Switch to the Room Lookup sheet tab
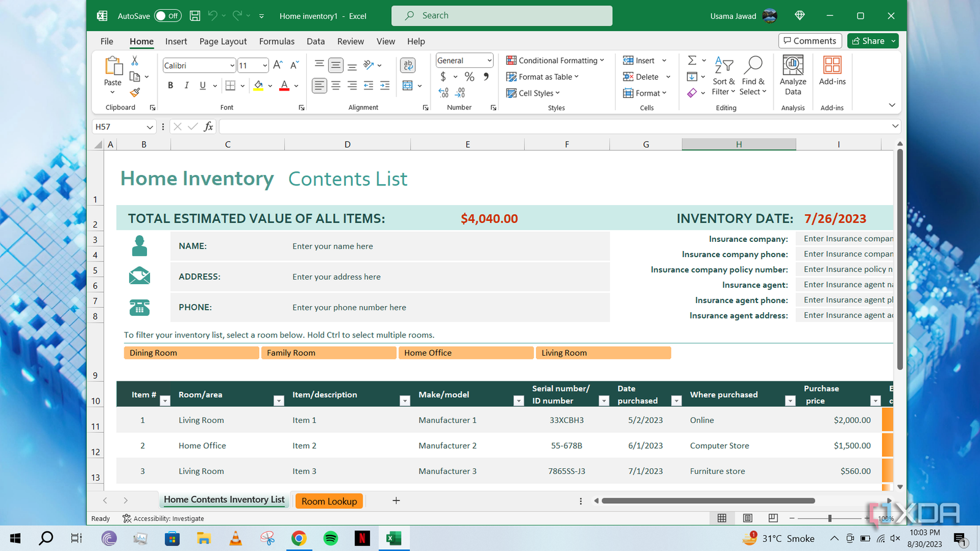The height and width of the screenshot is (551, 980). pyautogui.click(x=329, y=501)
